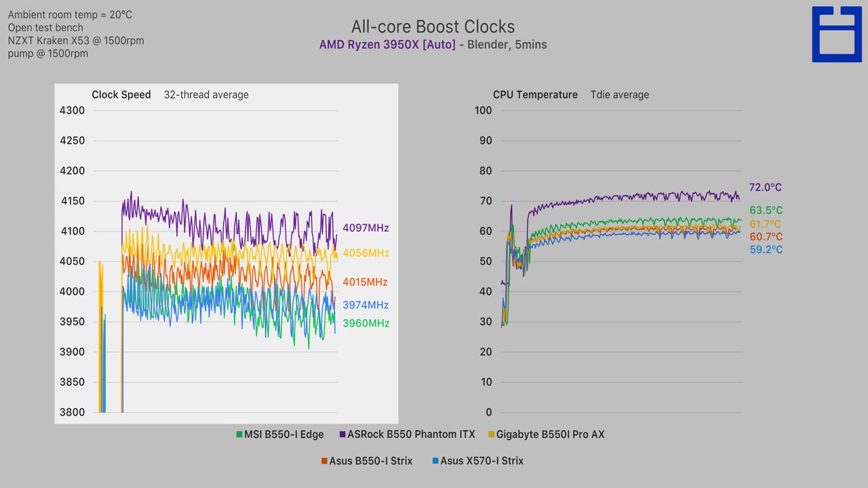This screenshot has height=488, width=868.
Task: Click the 60.7°C temperature label
Action: point(766,237)
